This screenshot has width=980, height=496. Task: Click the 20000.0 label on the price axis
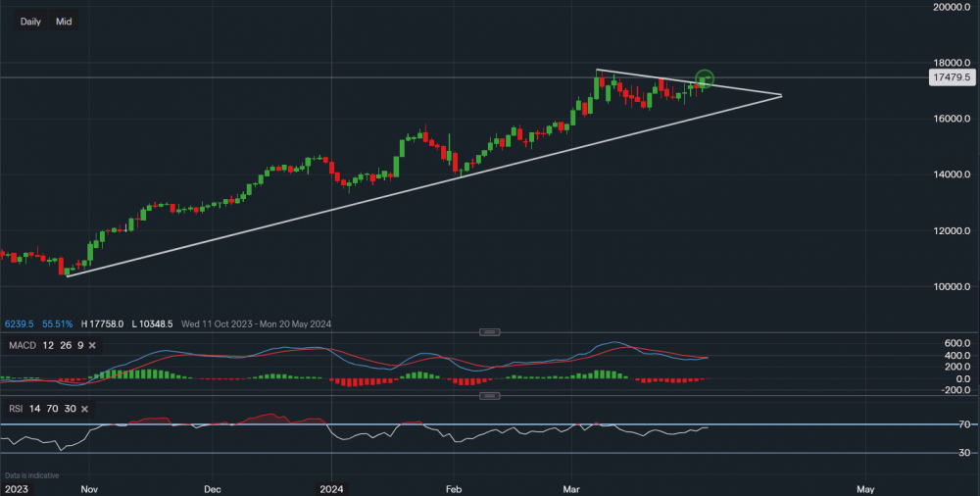point(952,8)
